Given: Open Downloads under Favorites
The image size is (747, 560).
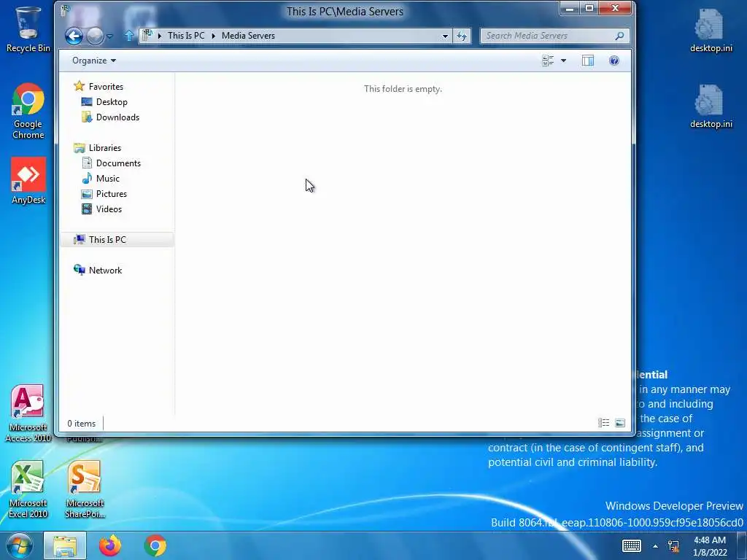Looking at the screenshot, I should tap(111, 117).
